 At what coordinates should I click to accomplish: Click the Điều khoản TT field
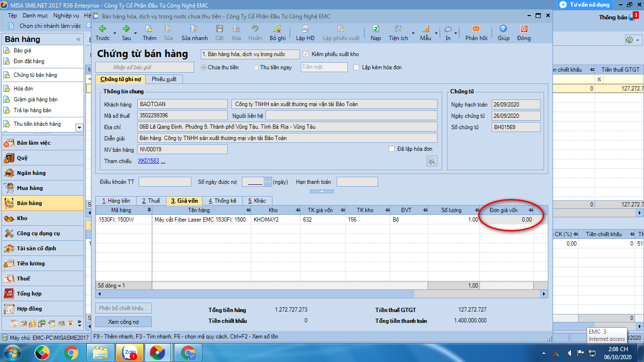click(165, 182)
